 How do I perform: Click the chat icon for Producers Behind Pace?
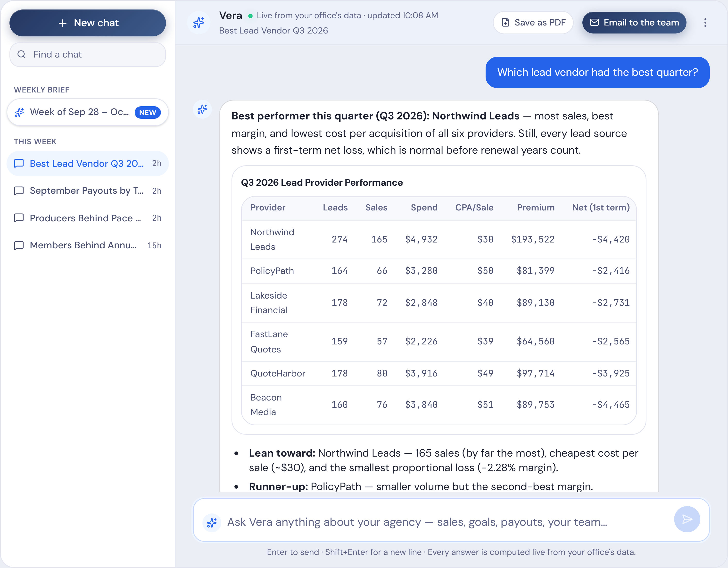(x=19, y=218)
